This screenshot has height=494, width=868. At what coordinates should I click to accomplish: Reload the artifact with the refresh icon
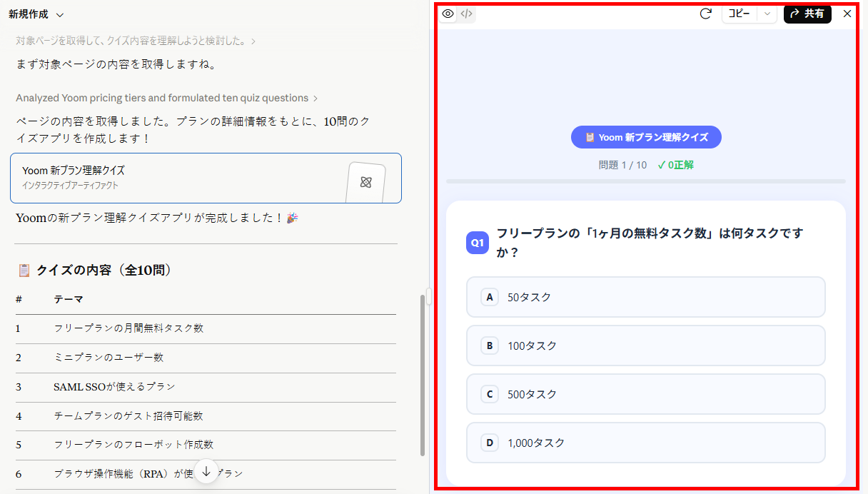click(705, 14)
